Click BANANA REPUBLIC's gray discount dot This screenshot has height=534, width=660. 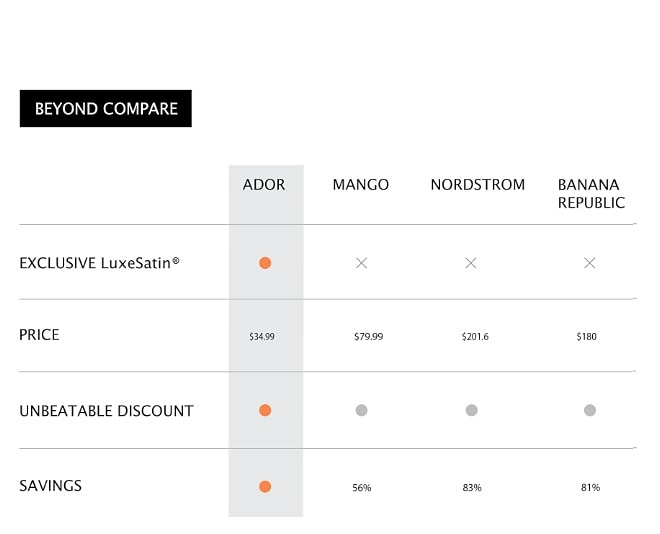click(590, 410)
